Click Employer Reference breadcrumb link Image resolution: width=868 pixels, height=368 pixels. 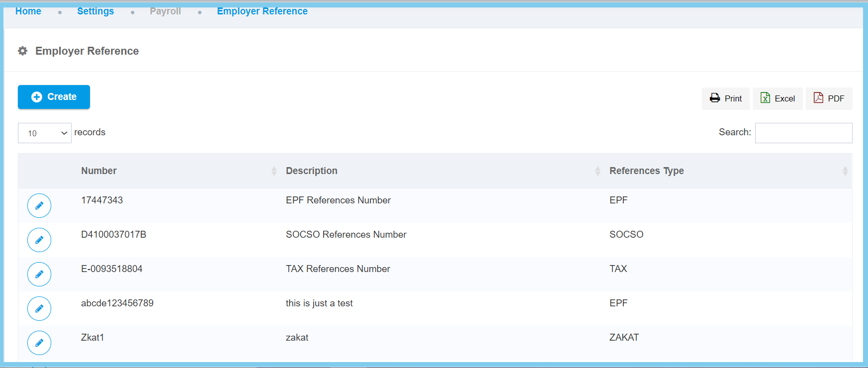[x=262, y=11]
